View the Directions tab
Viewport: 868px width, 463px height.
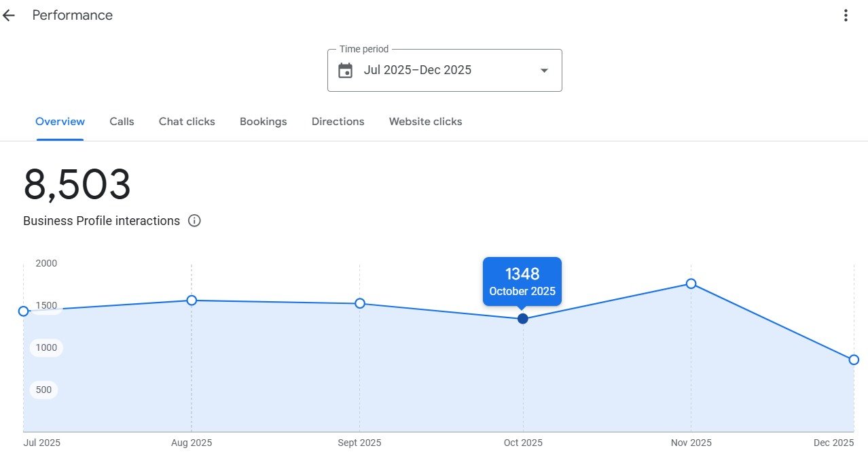[x=338, y=122]
